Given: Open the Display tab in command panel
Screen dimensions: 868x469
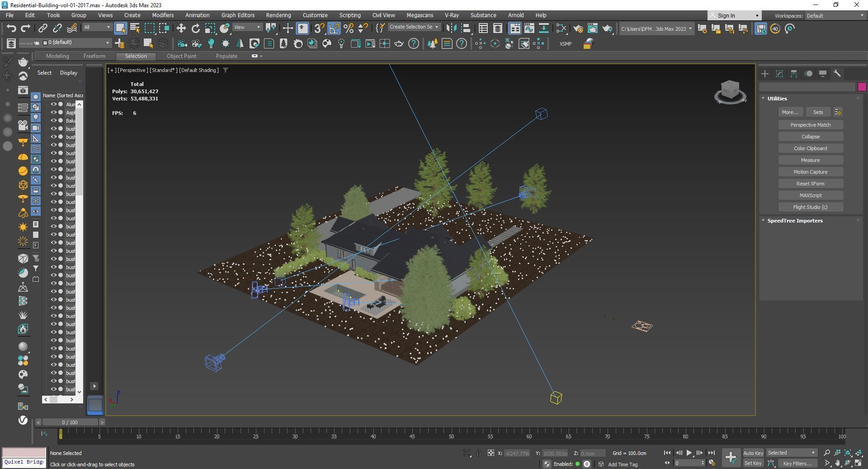Looking at the screenshot, I should coord(823,74).
